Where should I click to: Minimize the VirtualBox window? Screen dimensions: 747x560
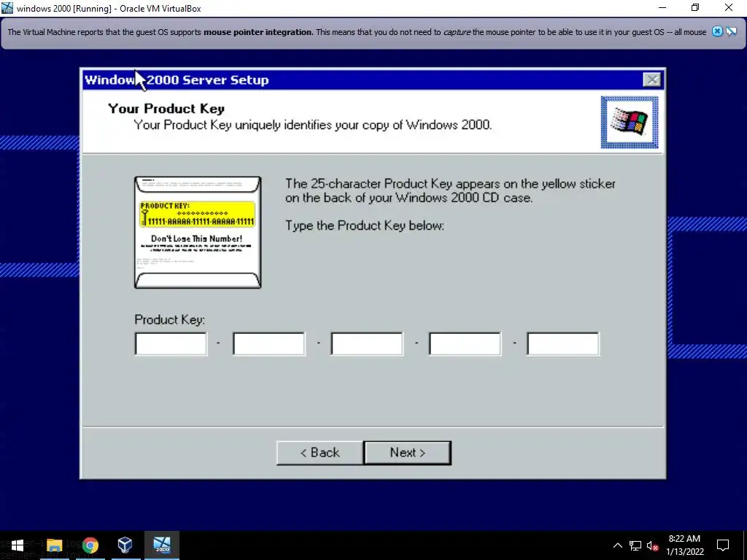pyautogui.click(x=662, y=8)
